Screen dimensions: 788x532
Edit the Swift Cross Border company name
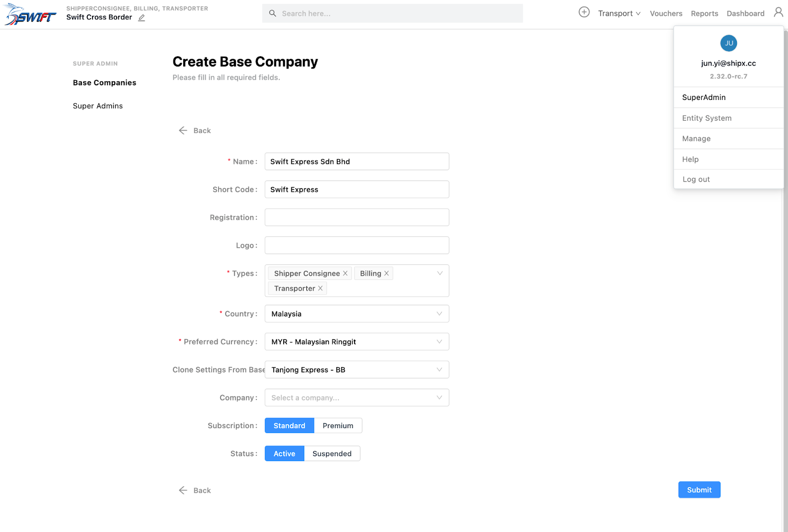click(142, 18)
